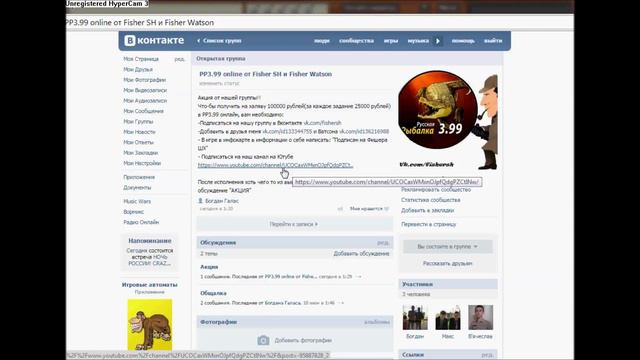The height and width of the screenshot is (360, 640).
Task: Click 'Добавить в закладки' link
Action: (x=427, y=211)
